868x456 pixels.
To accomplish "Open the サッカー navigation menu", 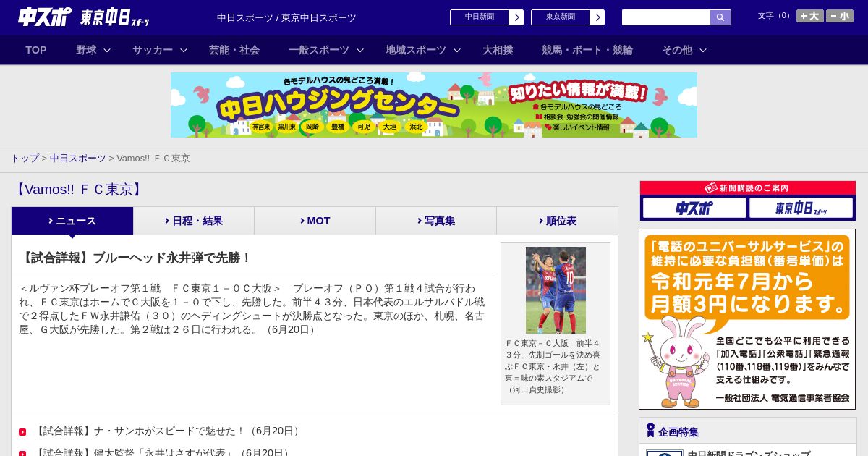I will tap(153, 50).
